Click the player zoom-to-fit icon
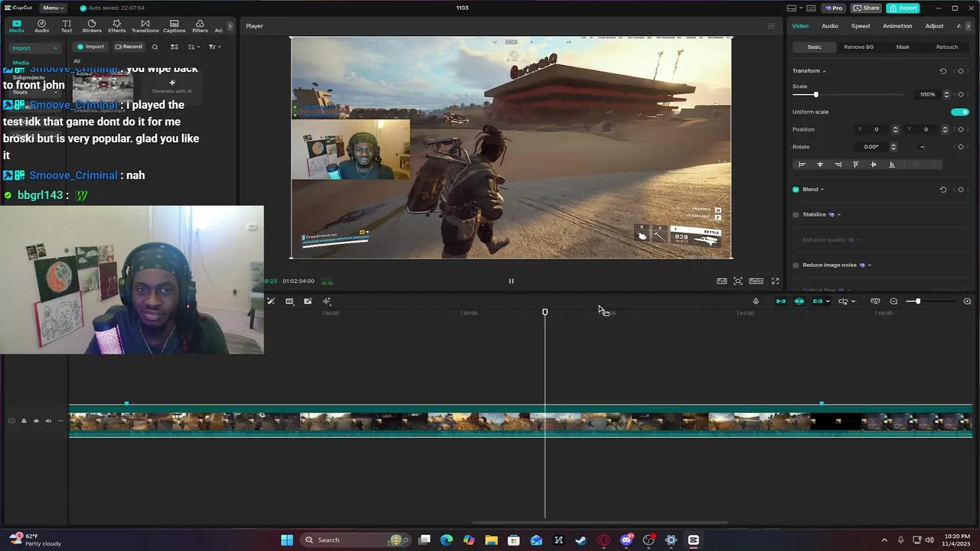 [738, 281]
